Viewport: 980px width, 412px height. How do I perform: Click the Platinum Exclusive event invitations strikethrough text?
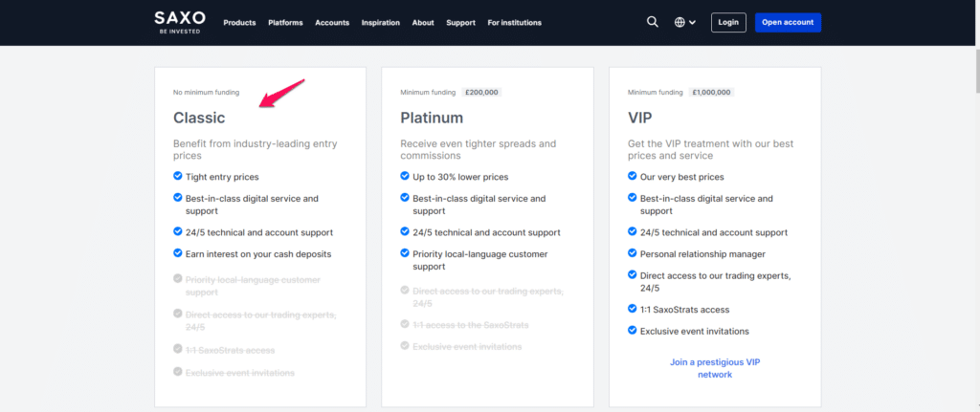click(467, 346)
